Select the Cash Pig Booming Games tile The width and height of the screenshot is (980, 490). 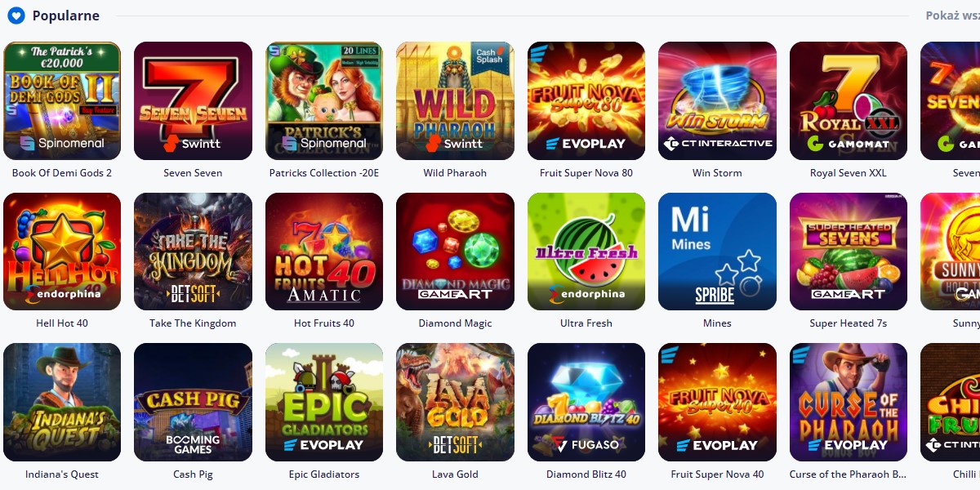[x=193, y=402]
